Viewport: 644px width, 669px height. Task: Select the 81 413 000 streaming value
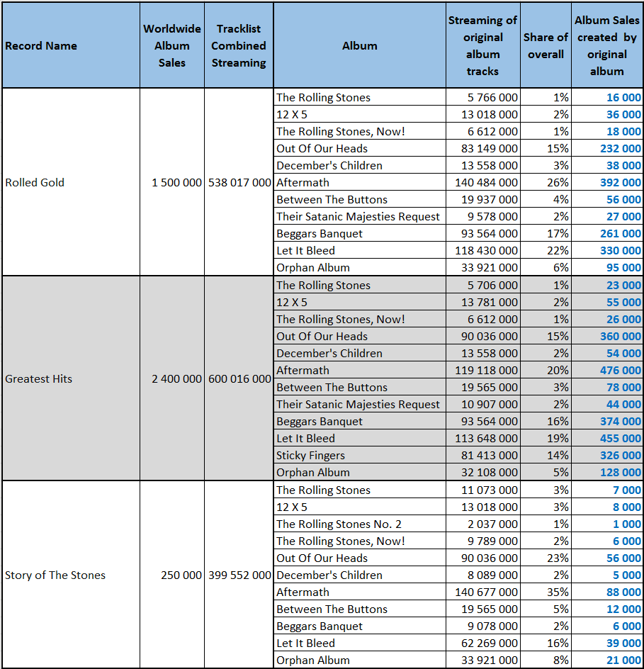coord(489,455)
